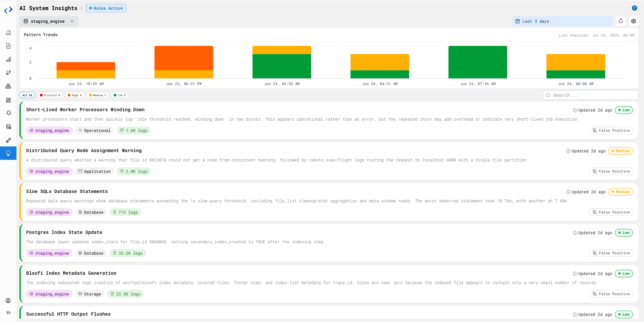Expand the sidebar with double-chevron icon

tap(8, 313)
